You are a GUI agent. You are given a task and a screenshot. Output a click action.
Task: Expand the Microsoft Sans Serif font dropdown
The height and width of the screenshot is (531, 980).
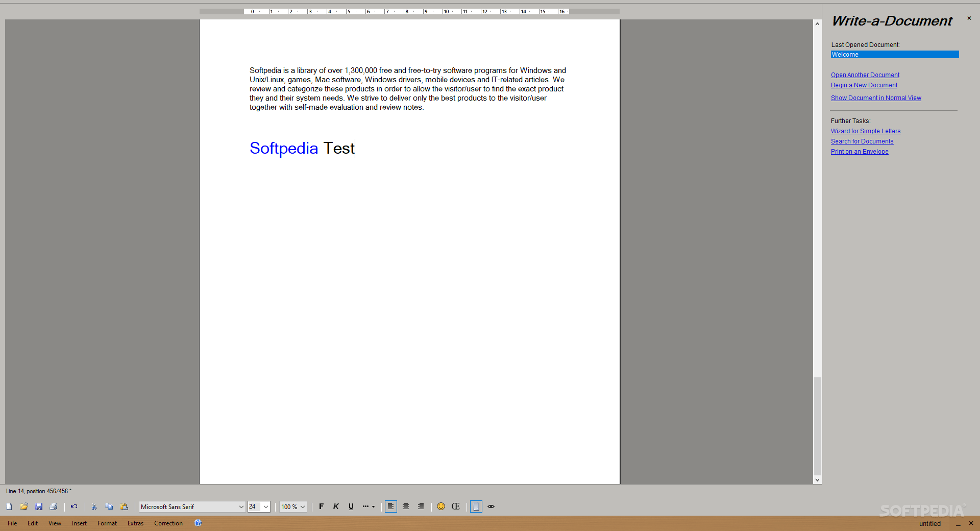[241, 507]
